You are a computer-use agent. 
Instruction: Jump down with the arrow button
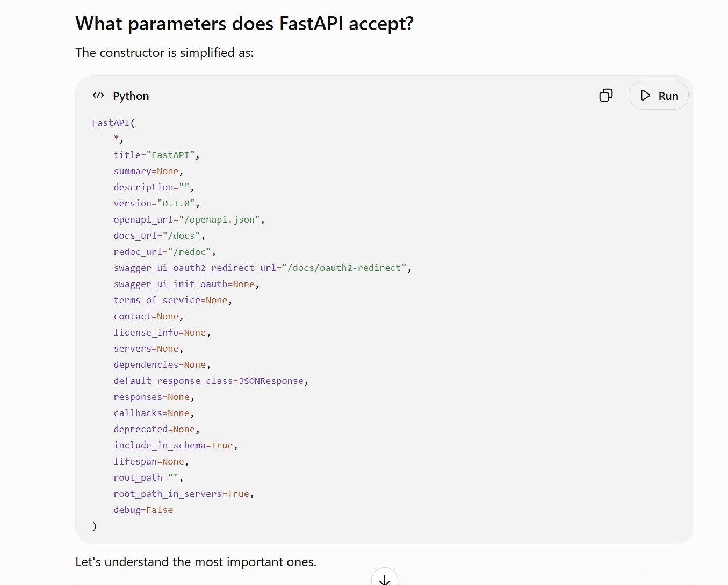click(385, 577)
